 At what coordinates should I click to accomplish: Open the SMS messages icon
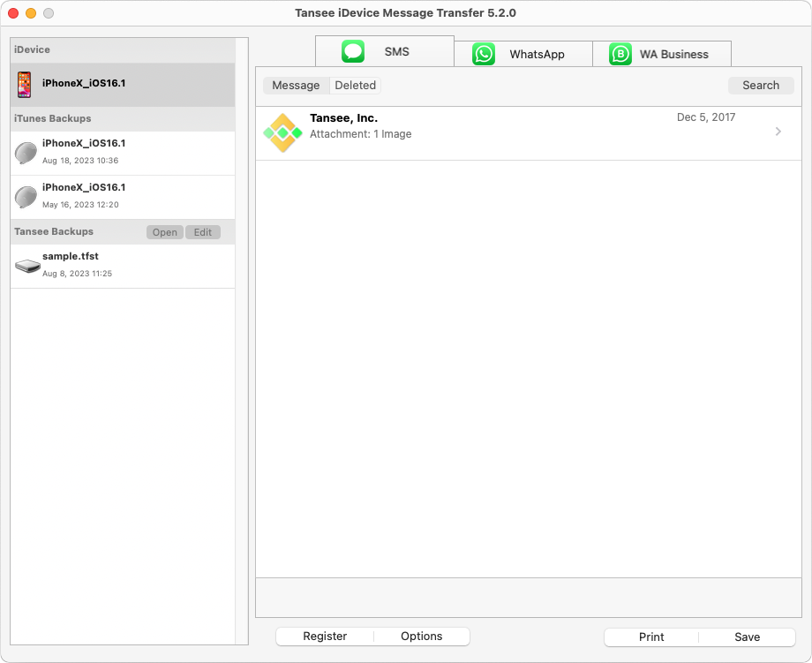coord(352,50)
